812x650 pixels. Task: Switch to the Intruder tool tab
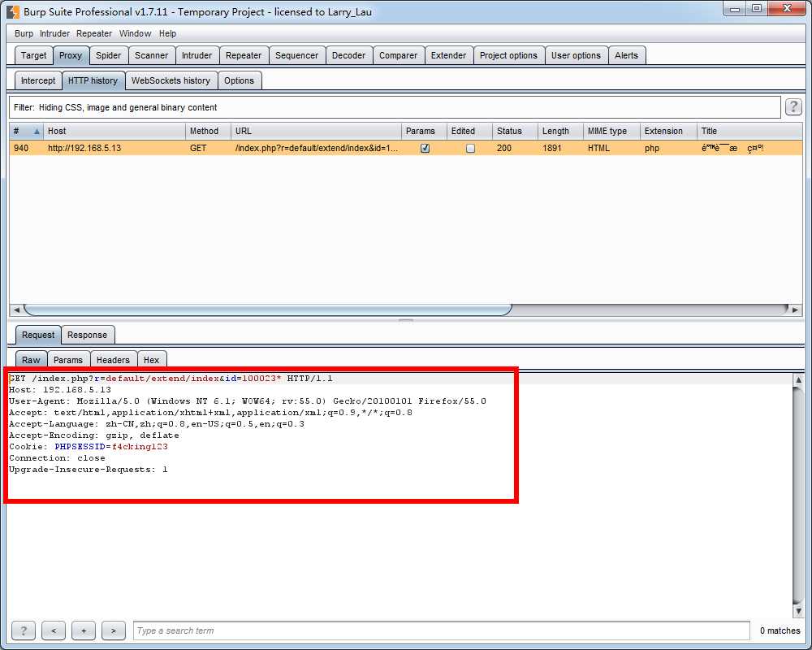coord(197,55)
